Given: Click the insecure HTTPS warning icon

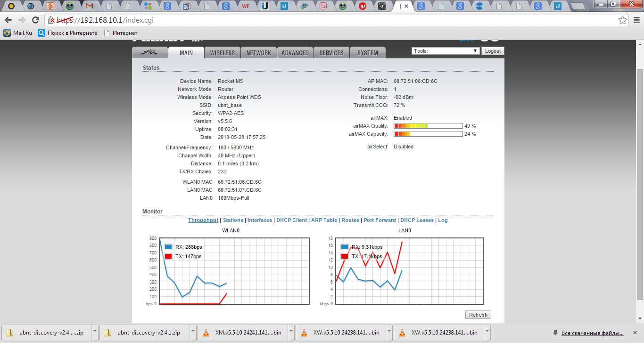Looking at the screenshot, I should tap(52, 20).
